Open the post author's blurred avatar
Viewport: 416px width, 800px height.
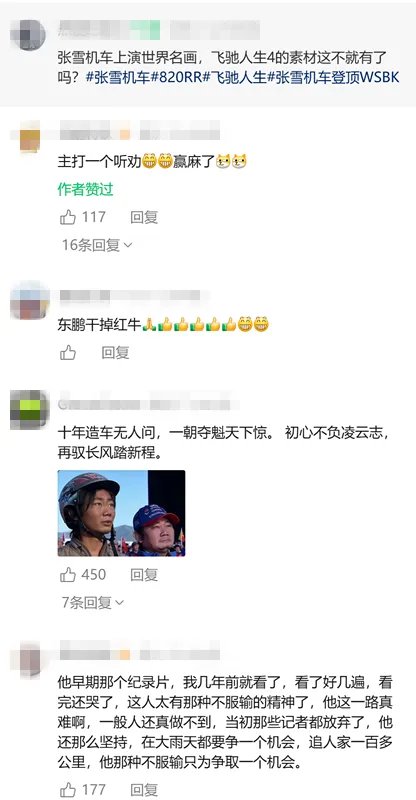pyautogui.click(x=28, y=35)
